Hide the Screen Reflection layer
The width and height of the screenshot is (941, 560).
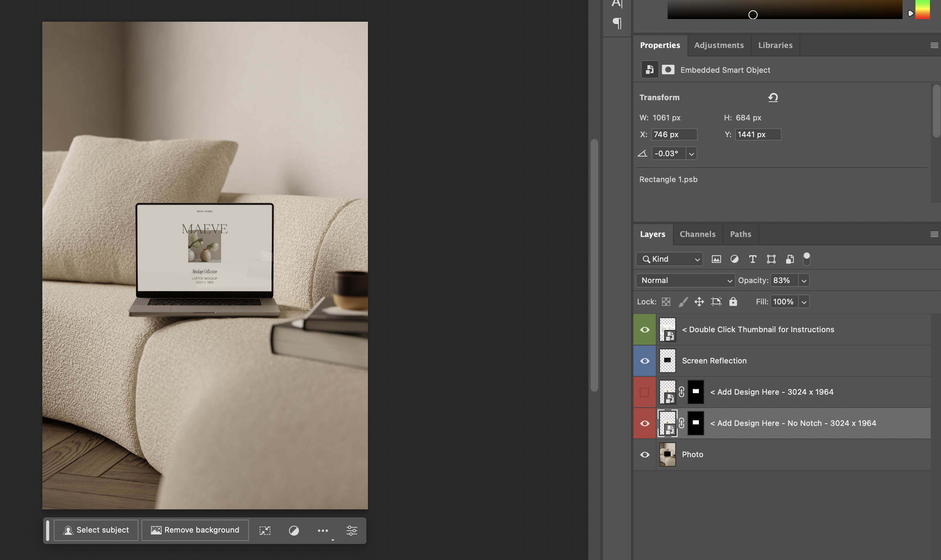pos(645,361)
